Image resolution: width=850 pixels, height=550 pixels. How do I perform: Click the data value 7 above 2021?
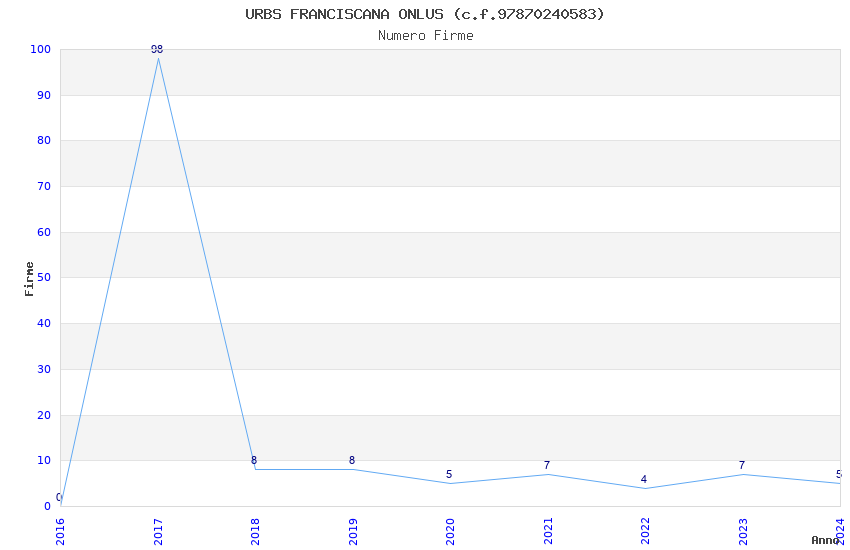pyautogui.click(x=547, y=465)
